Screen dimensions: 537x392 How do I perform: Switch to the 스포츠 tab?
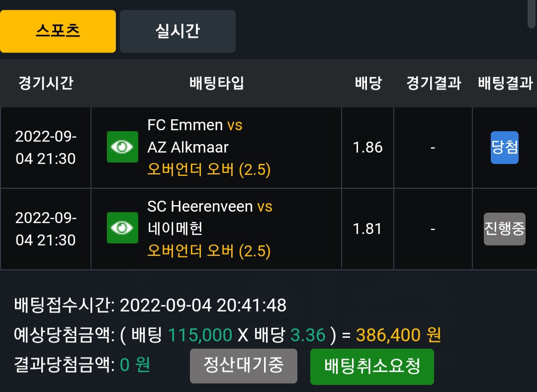58,31
